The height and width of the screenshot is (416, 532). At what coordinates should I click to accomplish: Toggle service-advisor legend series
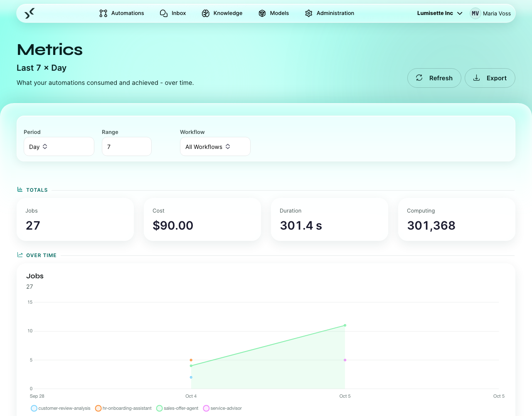coord(222,409)
